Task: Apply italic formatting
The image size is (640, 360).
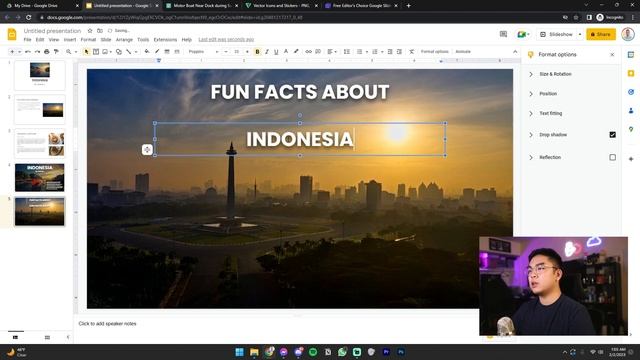Action: pyautogui.click(x=267, y=52)
